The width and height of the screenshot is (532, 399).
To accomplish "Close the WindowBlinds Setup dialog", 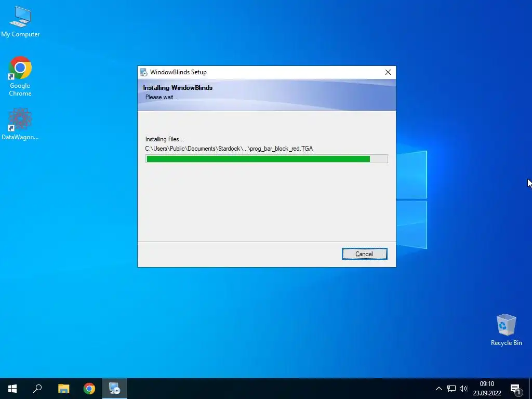I will point(388,72).
